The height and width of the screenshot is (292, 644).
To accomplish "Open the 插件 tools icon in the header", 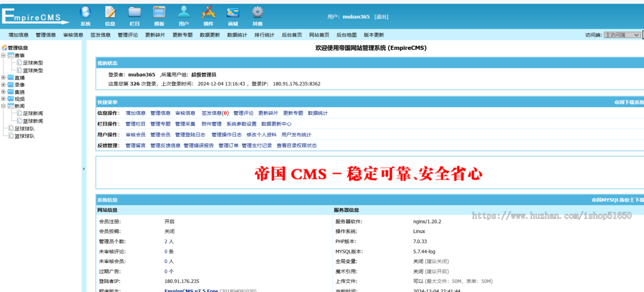I will point(208,12).
